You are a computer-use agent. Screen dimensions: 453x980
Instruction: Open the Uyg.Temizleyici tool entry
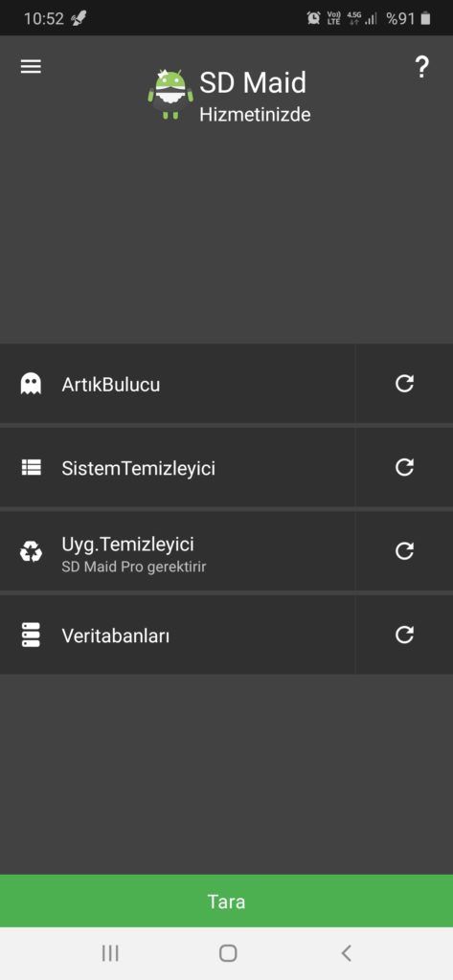click(178, 550)
